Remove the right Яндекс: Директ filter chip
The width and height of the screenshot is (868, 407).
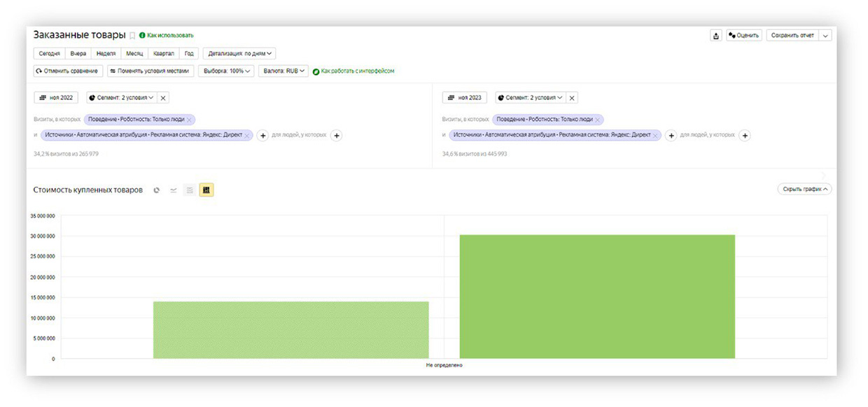coord(655,136)
